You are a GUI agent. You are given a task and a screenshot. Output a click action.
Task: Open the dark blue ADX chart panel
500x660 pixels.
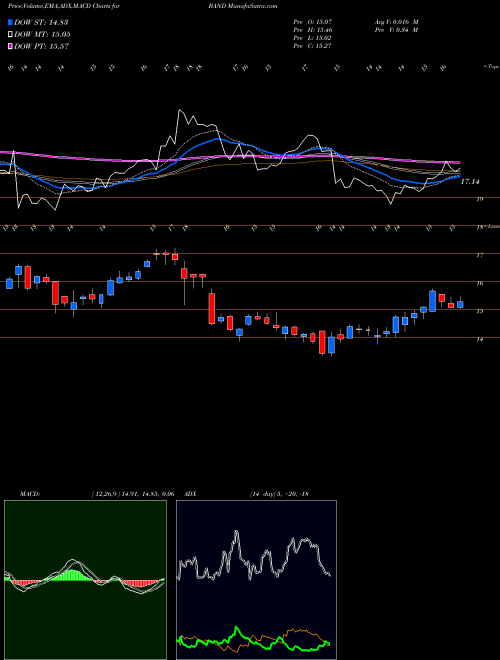(256, 580)
